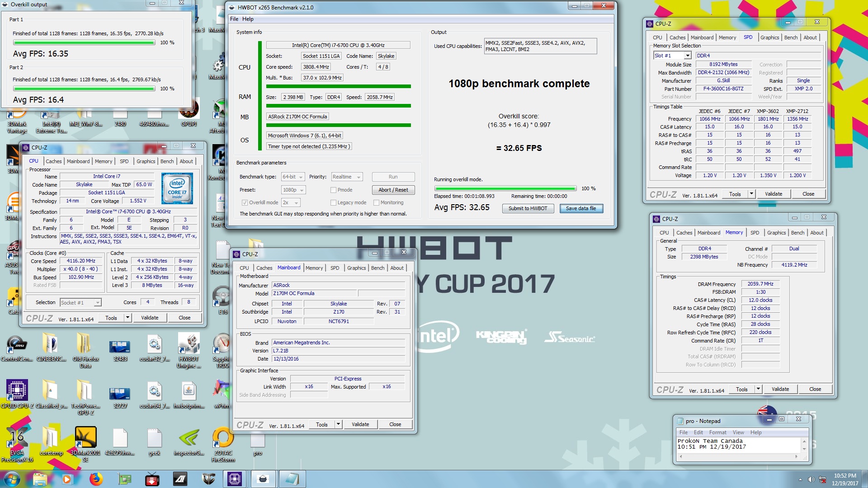Open Windows Media Player taskbar icon

[67, 479]
